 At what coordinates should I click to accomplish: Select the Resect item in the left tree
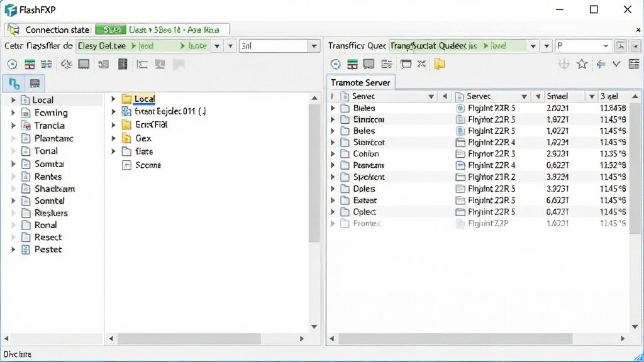point(48,237)
